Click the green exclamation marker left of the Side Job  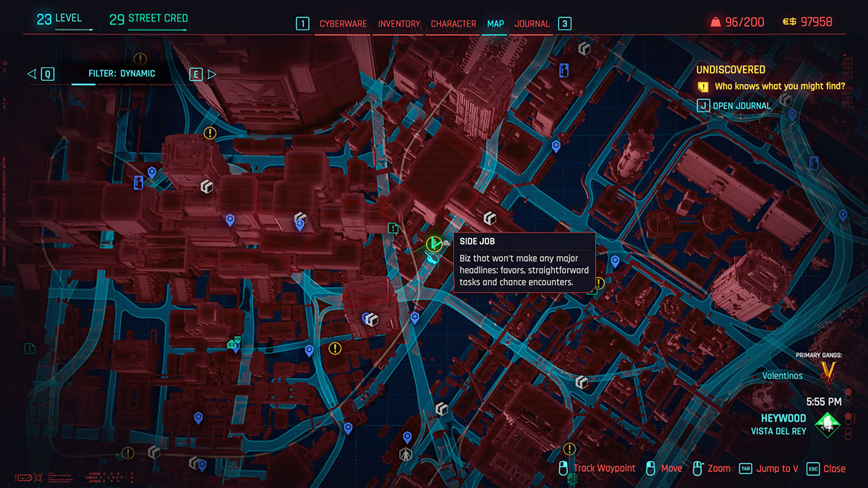[393, 228]
